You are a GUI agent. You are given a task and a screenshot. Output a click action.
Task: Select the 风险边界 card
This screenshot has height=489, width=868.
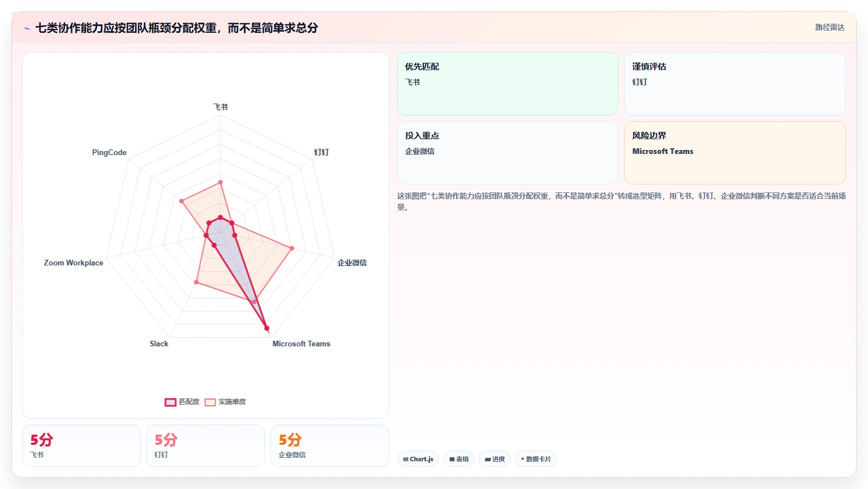pos(735,153)
